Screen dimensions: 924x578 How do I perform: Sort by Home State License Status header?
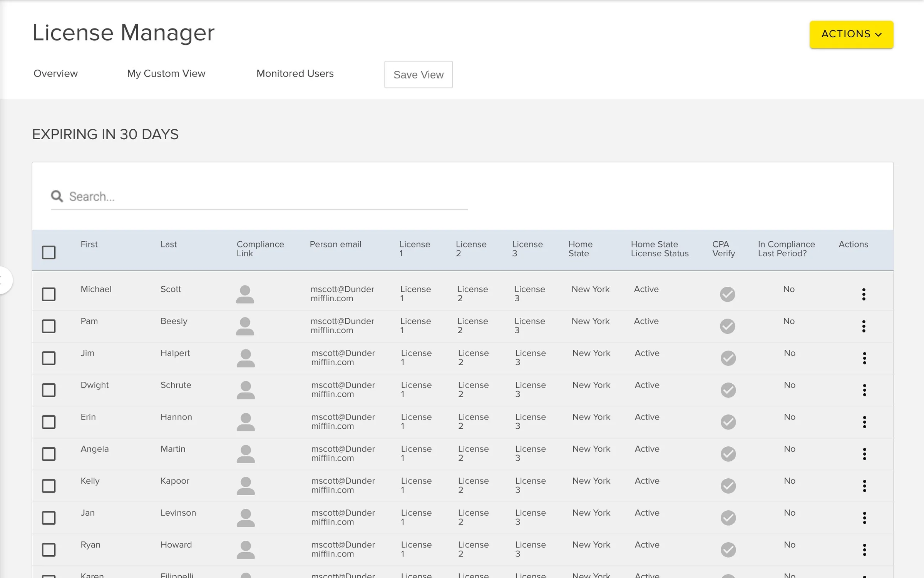pyautogui.click(x=660, y=249)
